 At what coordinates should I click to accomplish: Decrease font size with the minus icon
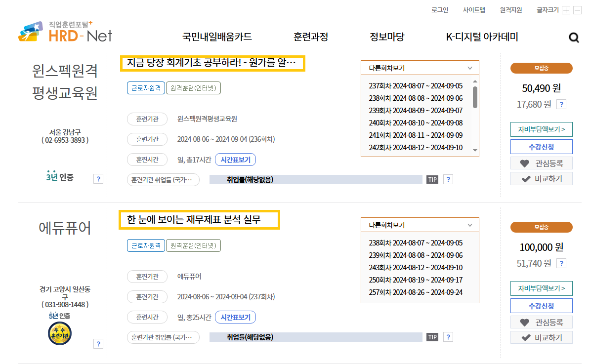click(x=577, y=10)
